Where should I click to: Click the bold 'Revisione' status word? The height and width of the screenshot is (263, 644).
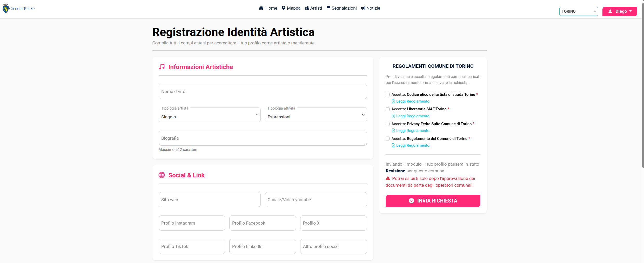(x=395, y=171)
